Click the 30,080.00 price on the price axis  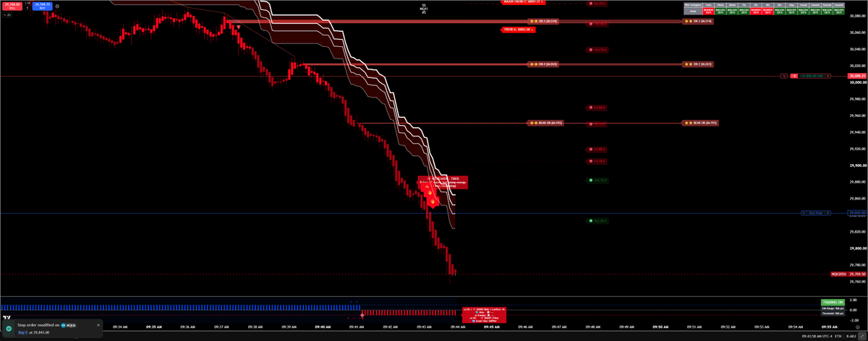[858, 17]
